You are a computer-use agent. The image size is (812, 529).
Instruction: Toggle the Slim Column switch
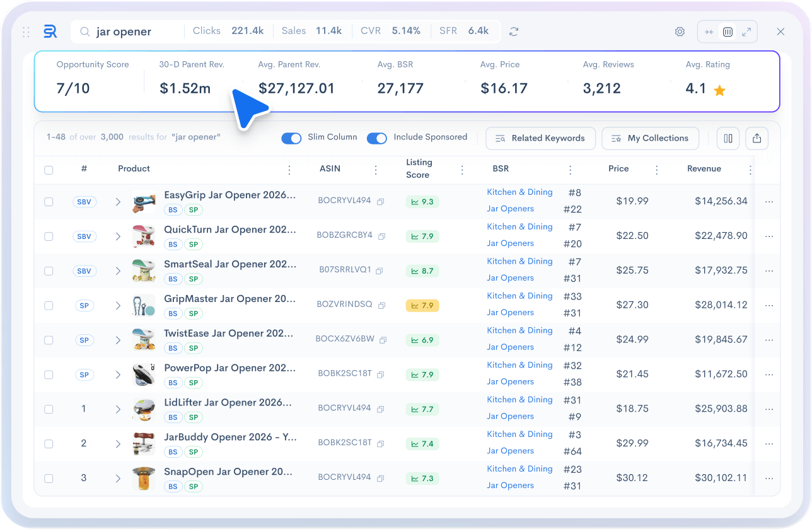(291, 138)
